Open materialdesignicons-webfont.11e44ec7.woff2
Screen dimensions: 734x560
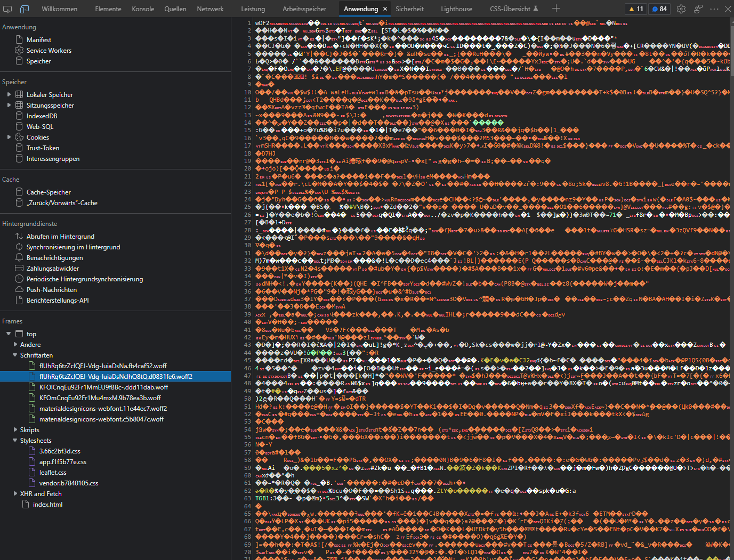point(103,409)
